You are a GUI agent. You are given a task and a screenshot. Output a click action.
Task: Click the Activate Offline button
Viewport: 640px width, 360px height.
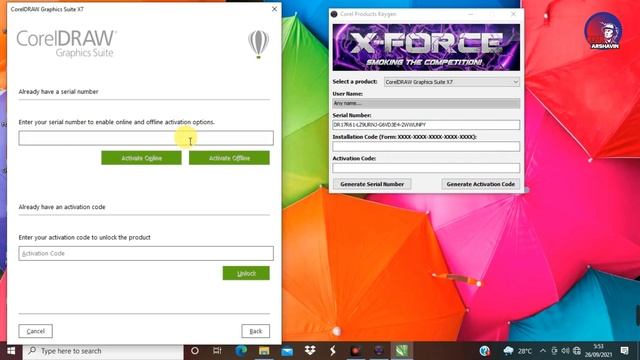tap(229, 158)
